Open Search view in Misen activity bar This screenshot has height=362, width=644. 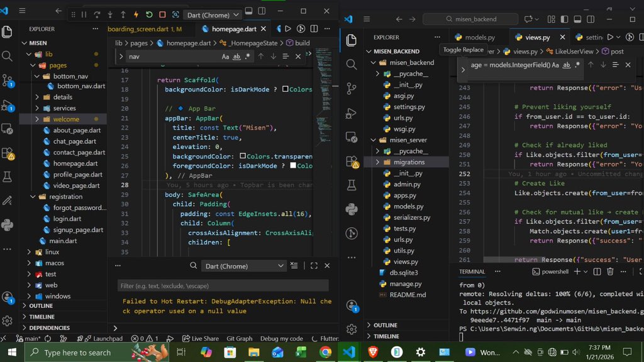tap(7, 56)
